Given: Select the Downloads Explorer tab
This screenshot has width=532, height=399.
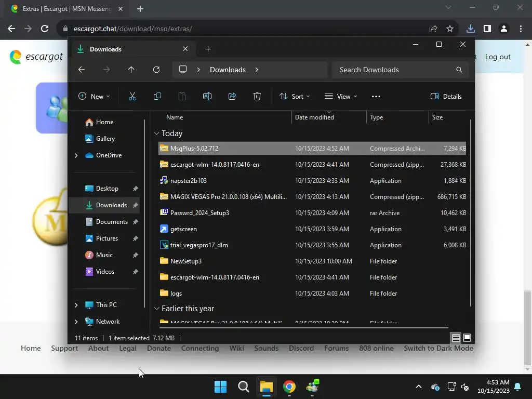Looking at the screenshot, I should pos(133,49).
